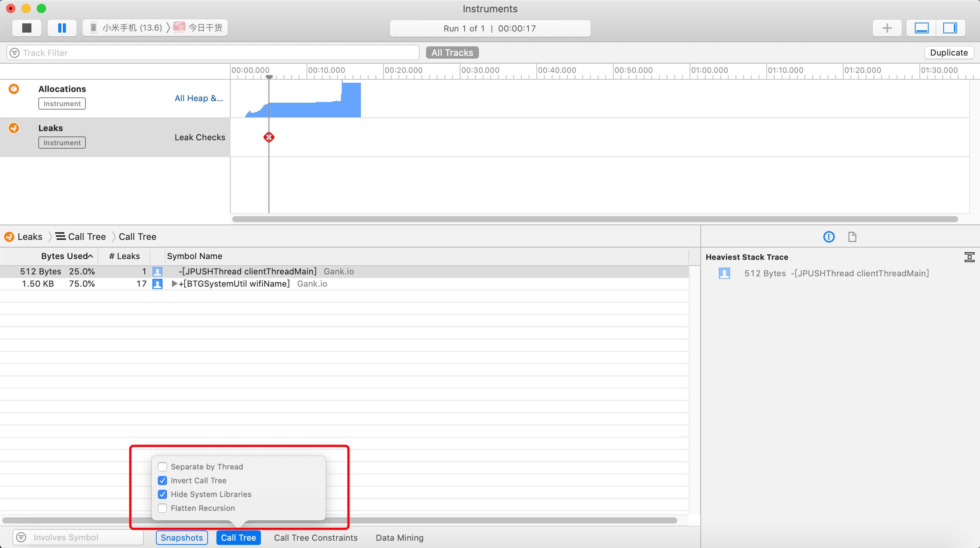The image size is (980, 548).
Task: Click the Duplicate button
Action: click(949, 53)
